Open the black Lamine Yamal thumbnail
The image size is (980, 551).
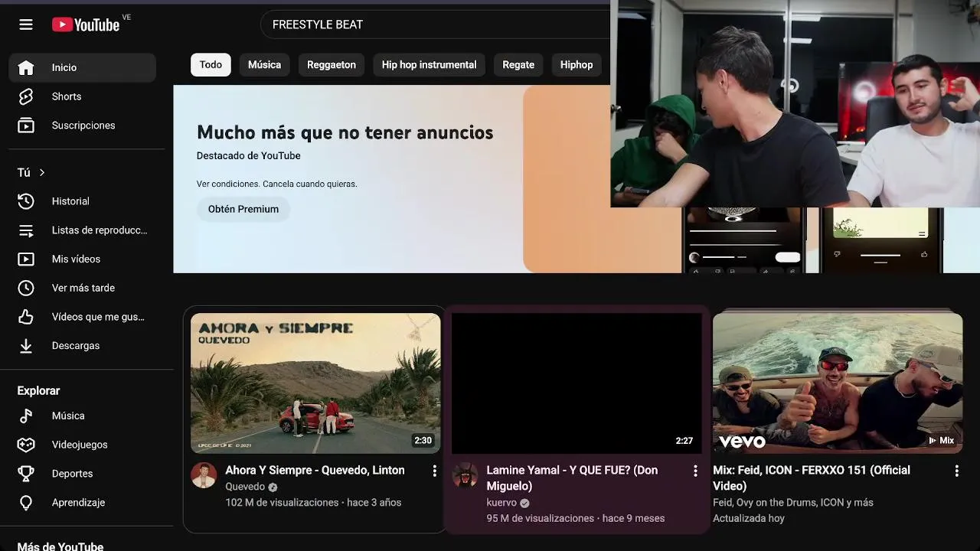click(x=577, y=383)
